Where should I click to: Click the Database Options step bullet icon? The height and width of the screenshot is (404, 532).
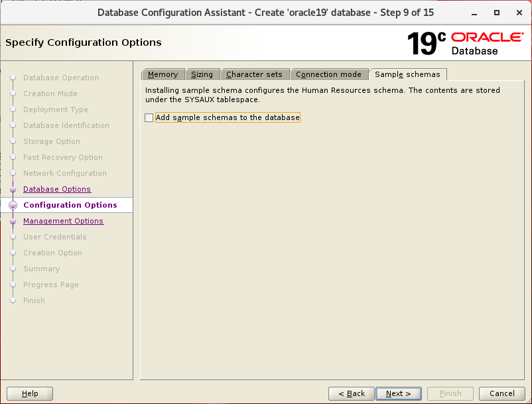pos(13,189)
